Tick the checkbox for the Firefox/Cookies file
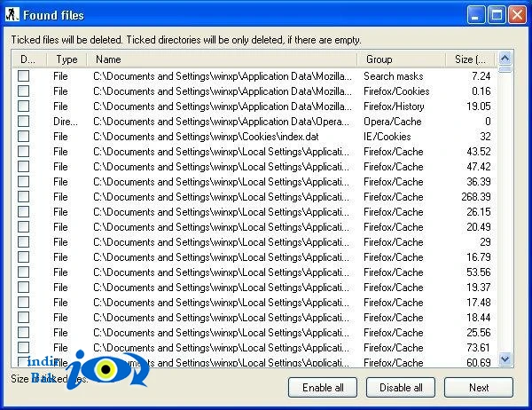532x410 pixels. [x=23, y=91]
